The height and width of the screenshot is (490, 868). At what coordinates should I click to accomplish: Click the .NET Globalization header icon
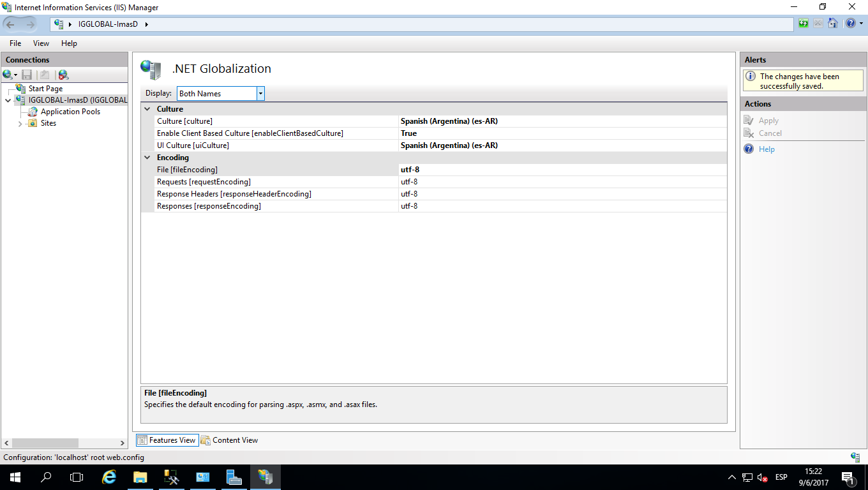click(151, 69)
